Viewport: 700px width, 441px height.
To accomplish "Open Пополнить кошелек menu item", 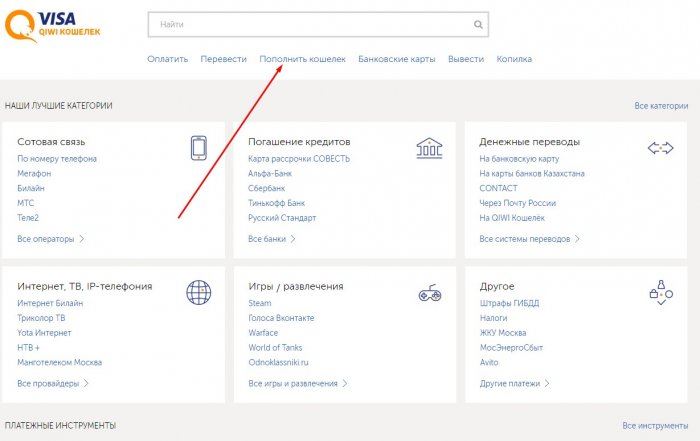I will click(302, 59).
